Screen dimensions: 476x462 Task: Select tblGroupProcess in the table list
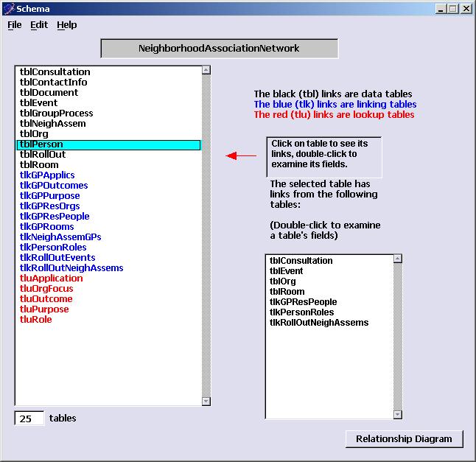[x=57, y=113]
